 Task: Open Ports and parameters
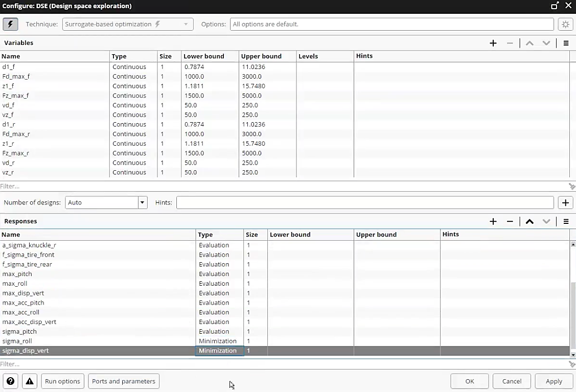(x=124, y=381)
